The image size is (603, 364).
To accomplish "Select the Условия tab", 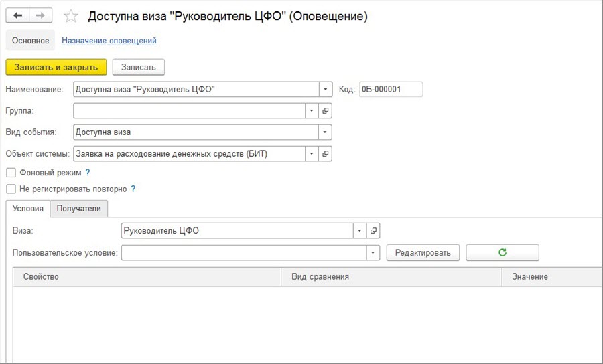I will click(27, 209).
